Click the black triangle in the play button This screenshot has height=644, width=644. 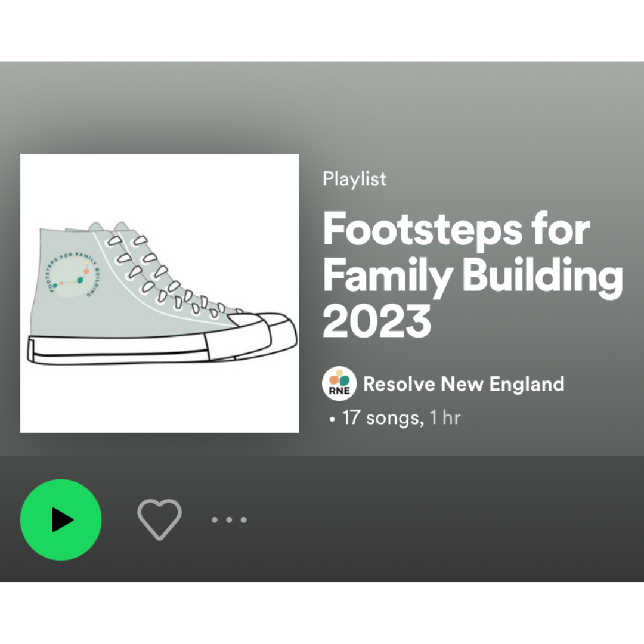[62, 519]
